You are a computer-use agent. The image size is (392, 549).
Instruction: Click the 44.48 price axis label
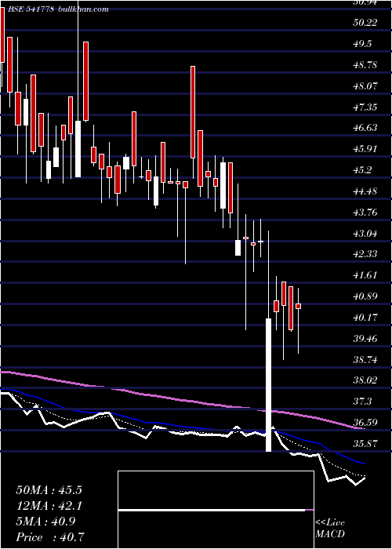pyautogui.click(x=365, y=191)
